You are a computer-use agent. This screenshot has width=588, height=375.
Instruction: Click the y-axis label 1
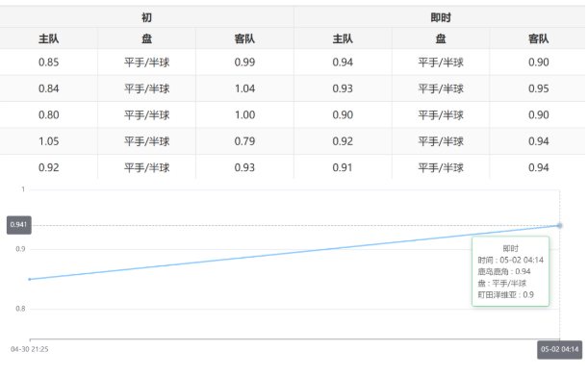tap(23, 189)
